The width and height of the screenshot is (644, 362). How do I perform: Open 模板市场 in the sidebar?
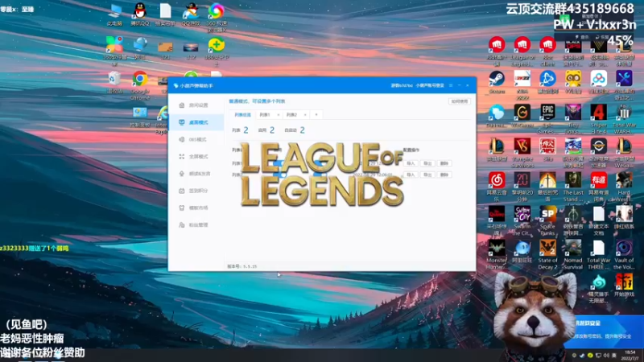coord(194,208)
